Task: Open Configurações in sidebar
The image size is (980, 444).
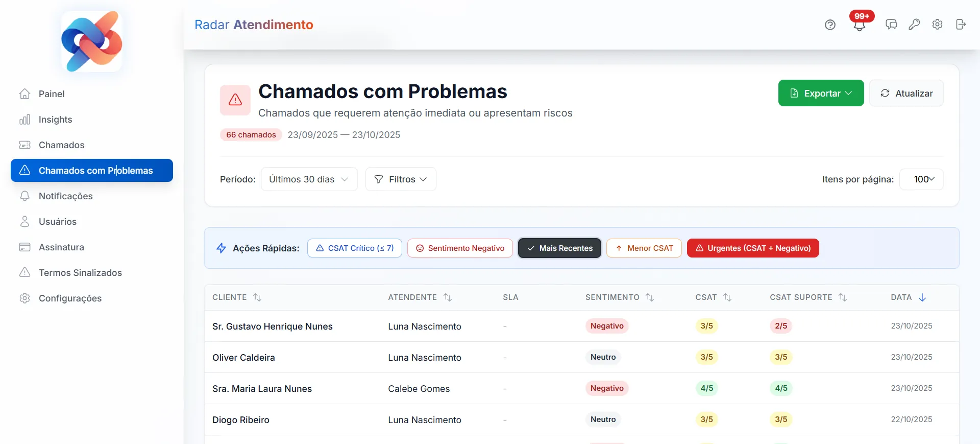Action: pos(92,298)
